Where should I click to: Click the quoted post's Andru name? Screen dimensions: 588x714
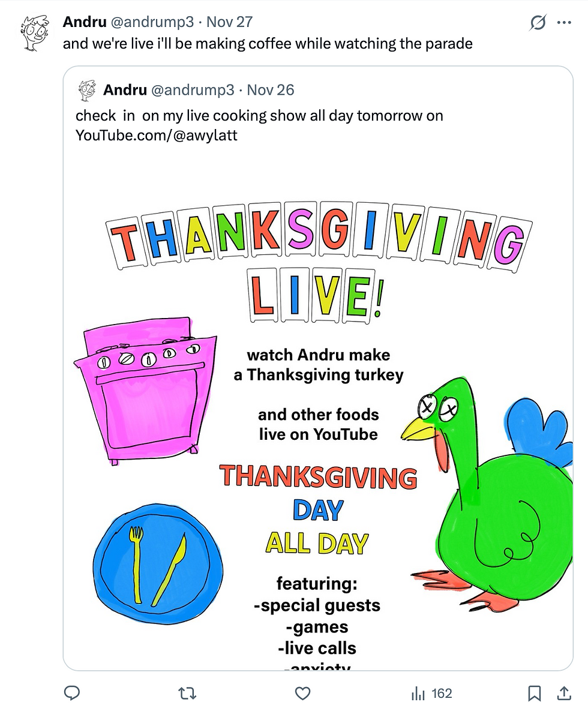125,90
